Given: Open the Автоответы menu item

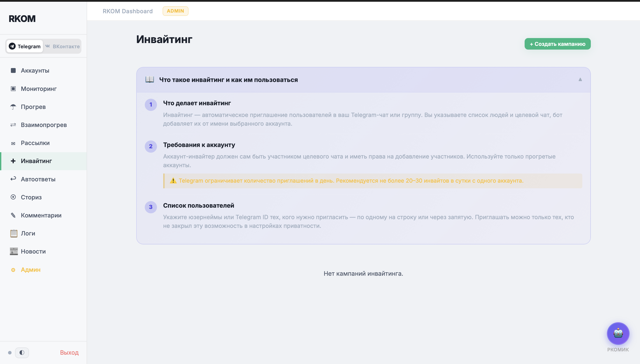Looking at the screenshot, I should tap(44, 179).
